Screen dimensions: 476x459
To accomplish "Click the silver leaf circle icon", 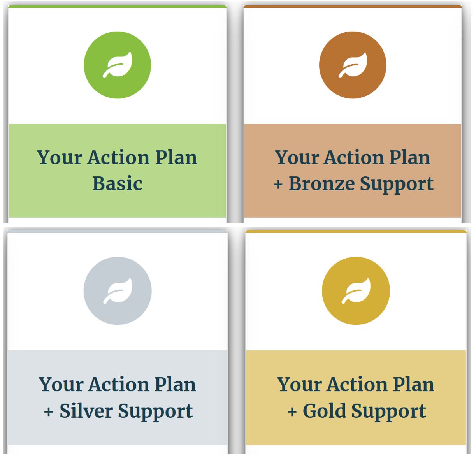I will pos(118,291).
